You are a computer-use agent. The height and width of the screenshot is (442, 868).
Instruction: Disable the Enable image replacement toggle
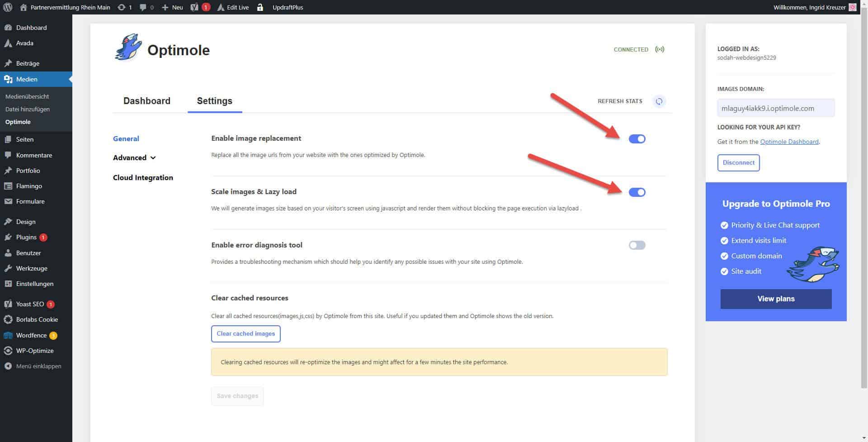tap(637, 139)
